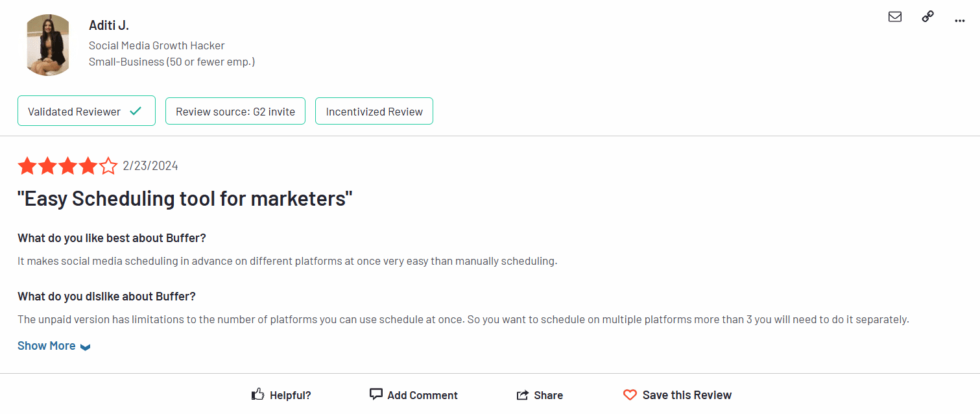This screenshot has height=414, width=980.
Task: Click the thumbs-up Helpful icon
Action: click(x=257, y=395)
